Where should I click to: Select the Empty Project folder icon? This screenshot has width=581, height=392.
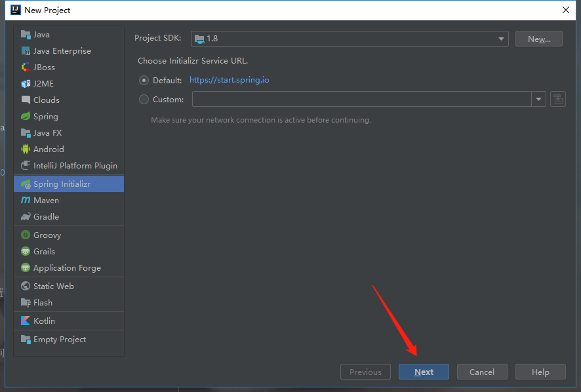click(x=26, y=340)
